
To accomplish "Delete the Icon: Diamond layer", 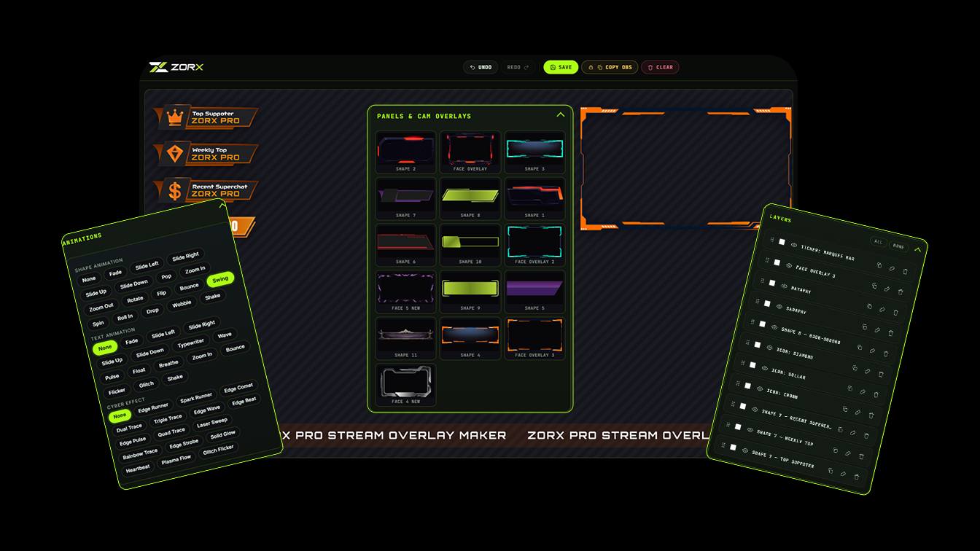I will click(881, 374).
